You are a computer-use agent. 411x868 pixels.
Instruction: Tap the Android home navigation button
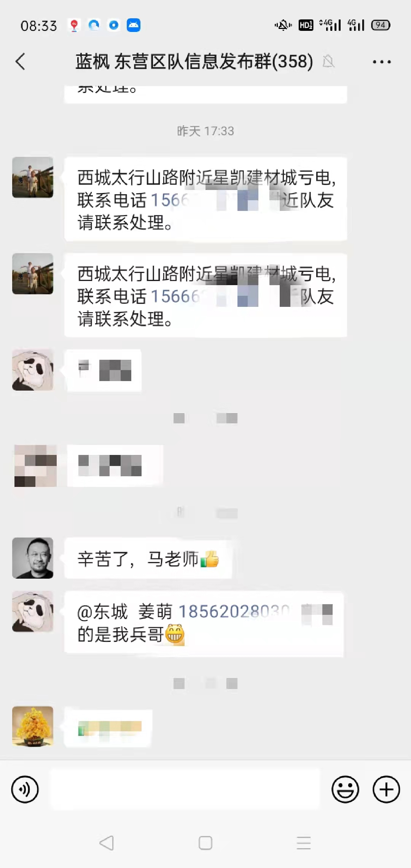coord(205,843)
